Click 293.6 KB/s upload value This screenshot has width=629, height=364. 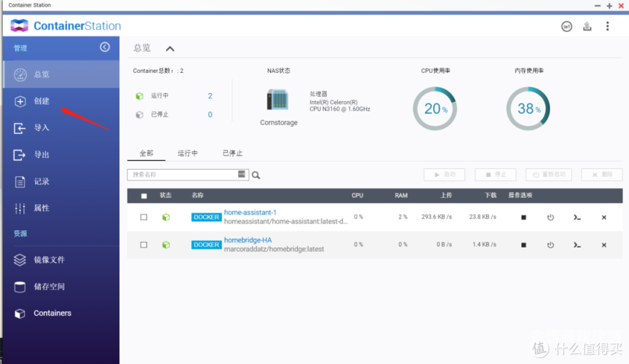437,217
